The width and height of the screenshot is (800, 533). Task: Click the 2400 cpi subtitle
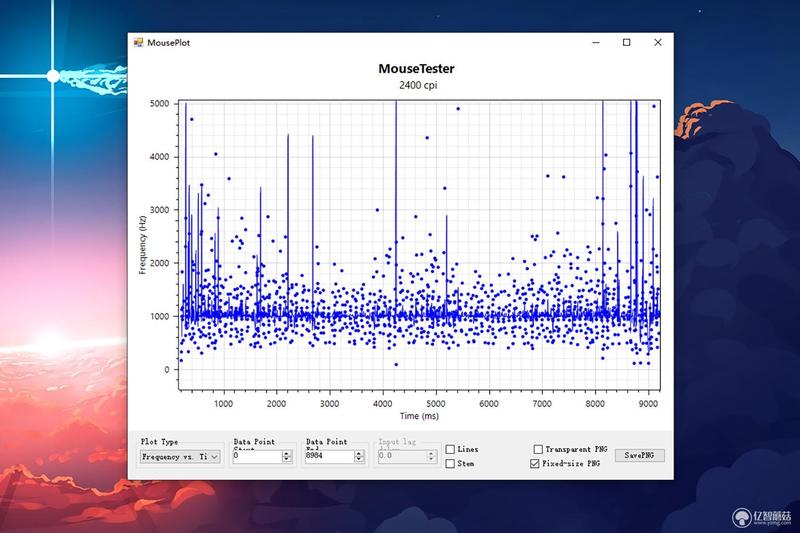(418, 85)
